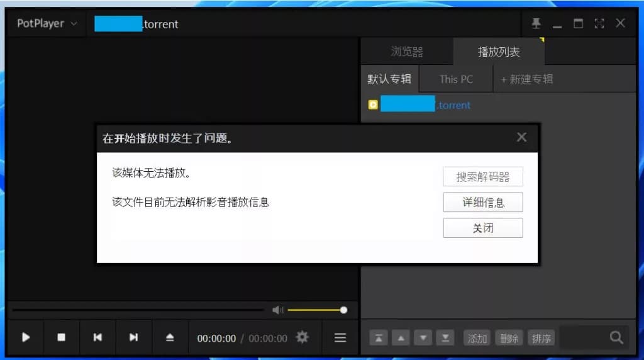Click 新建专辑 to add album
The width and height of the screenshot is (644, 360).
pos(526,79)
